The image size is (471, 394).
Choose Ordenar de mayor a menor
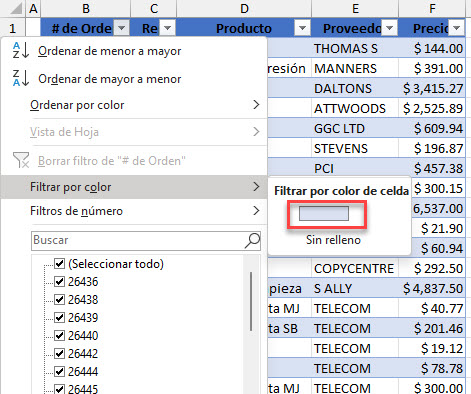click(x=134, y=79)
